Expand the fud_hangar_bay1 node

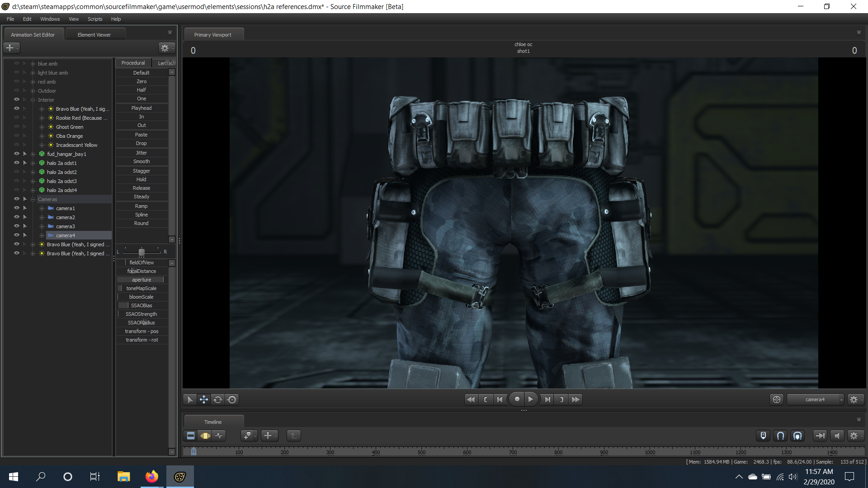33,154
